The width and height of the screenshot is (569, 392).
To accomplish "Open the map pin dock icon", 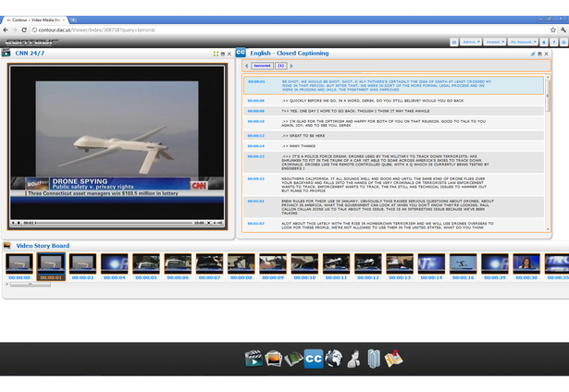I will (x=394, y=359).
